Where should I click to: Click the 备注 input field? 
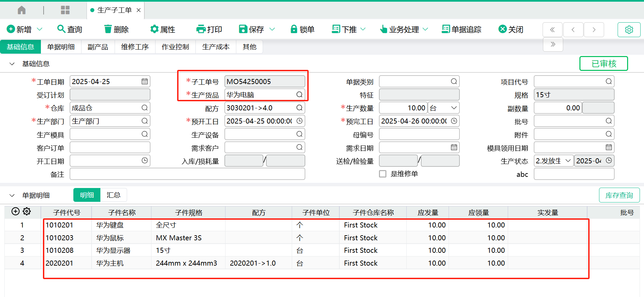pyautogui.click(x=187, y=174)
